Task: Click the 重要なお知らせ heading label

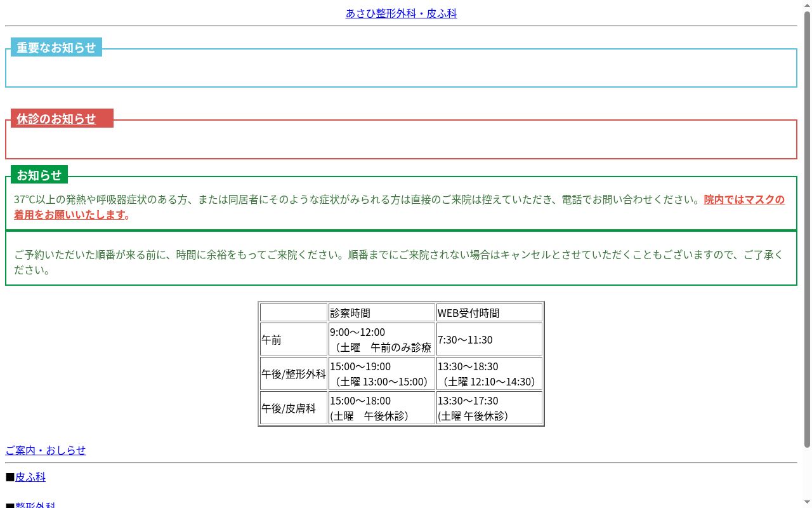Action: click(56, 48)
